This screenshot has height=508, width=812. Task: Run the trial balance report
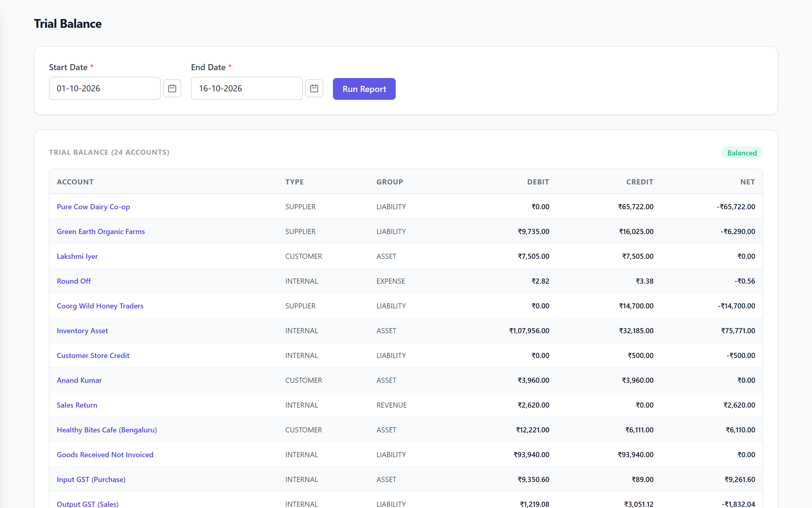click(364, 89)
